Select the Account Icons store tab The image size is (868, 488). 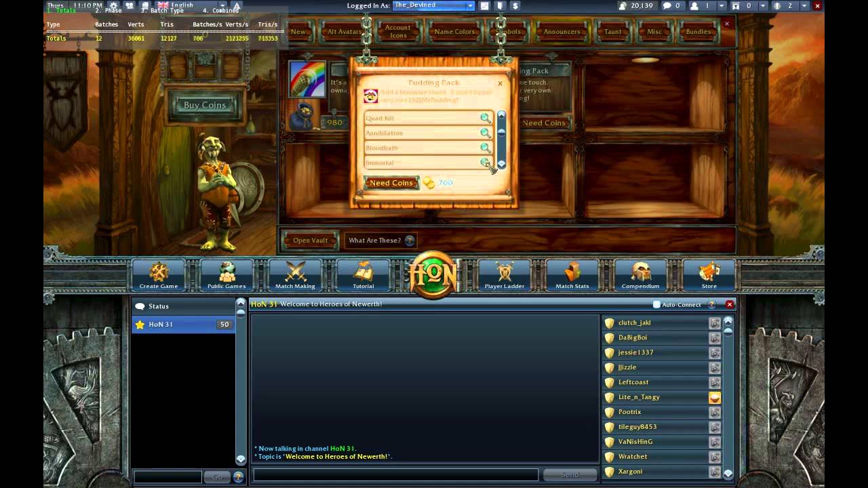click(398, 31)
